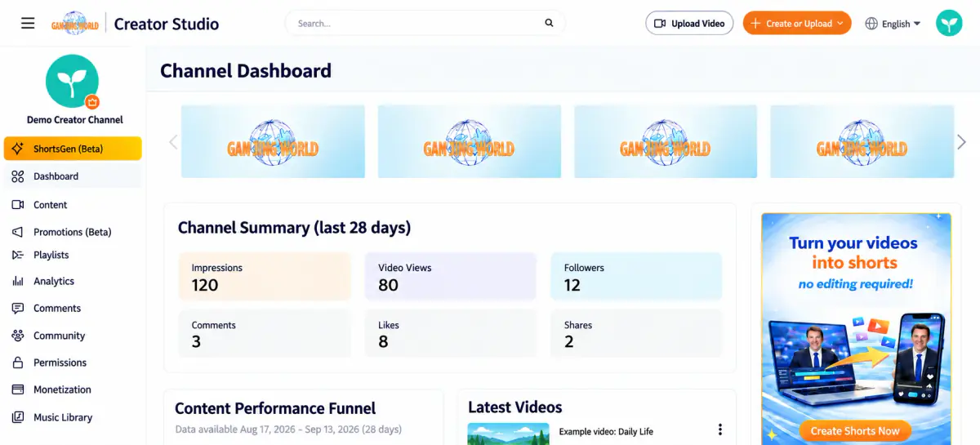Click the Gan Jing World logo in header
Screen dimensions: 980x445
[75, 24]
